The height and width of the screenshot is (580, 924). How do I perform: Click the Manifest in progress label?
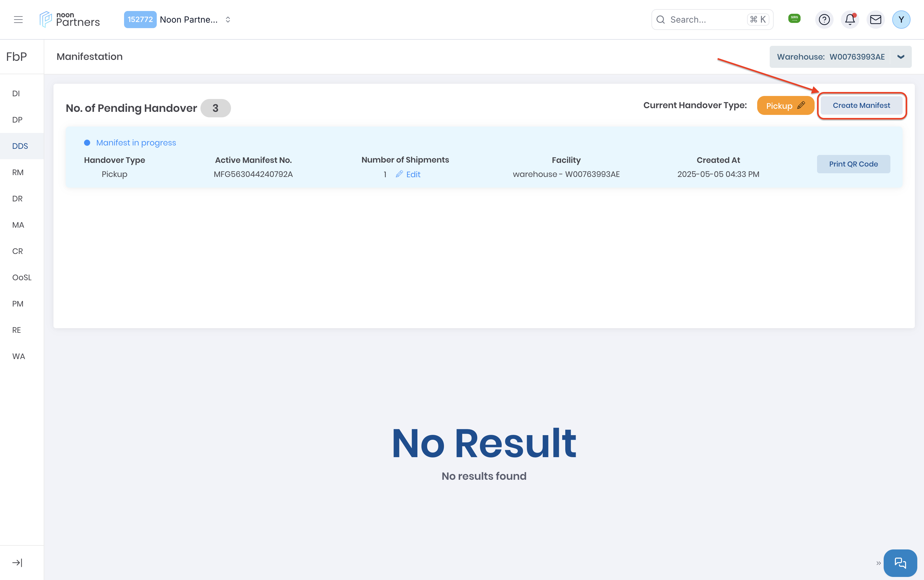tap(136, 143)
